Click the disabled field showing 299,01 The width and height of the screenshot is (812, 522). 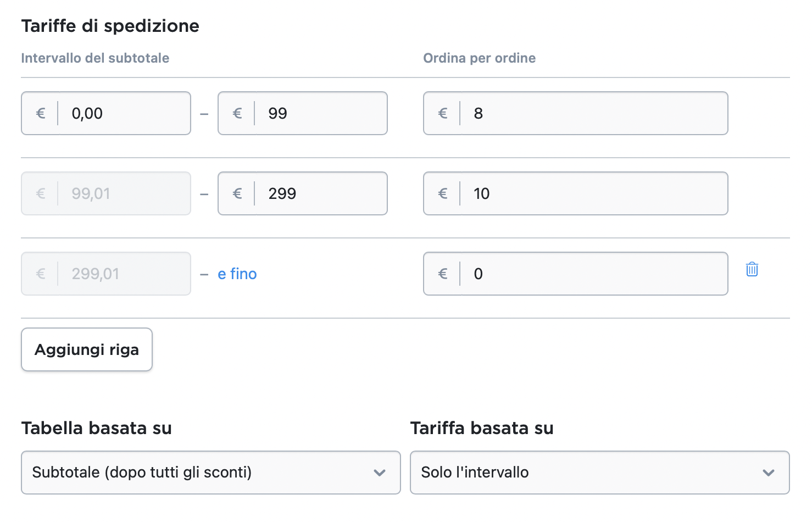coord(124,274)
